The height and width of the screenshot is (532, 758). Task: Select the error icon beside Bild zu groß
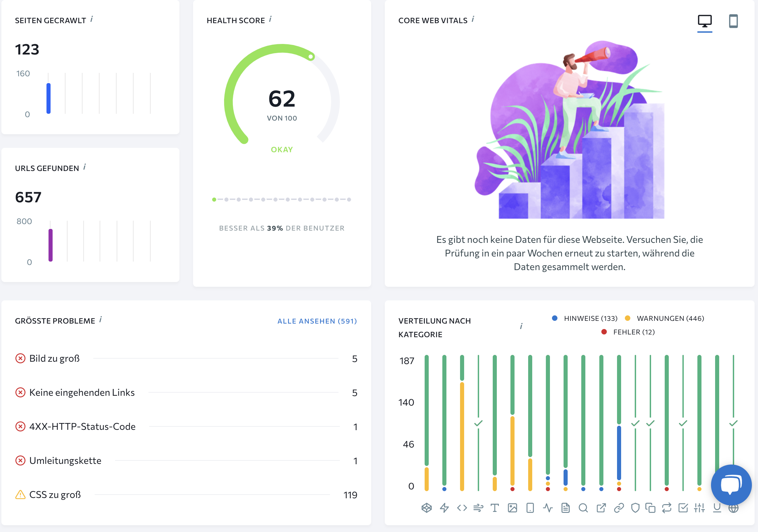[20, 358]
